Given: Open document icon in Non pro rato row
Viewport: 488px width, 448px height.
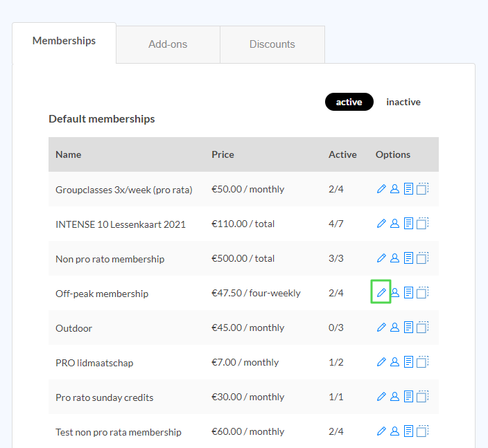Looking at the screenshot, I should pos(408,258).
